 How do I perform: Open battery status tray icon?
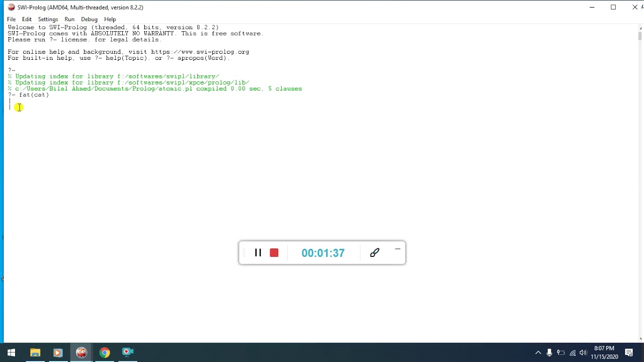[561, 353]
